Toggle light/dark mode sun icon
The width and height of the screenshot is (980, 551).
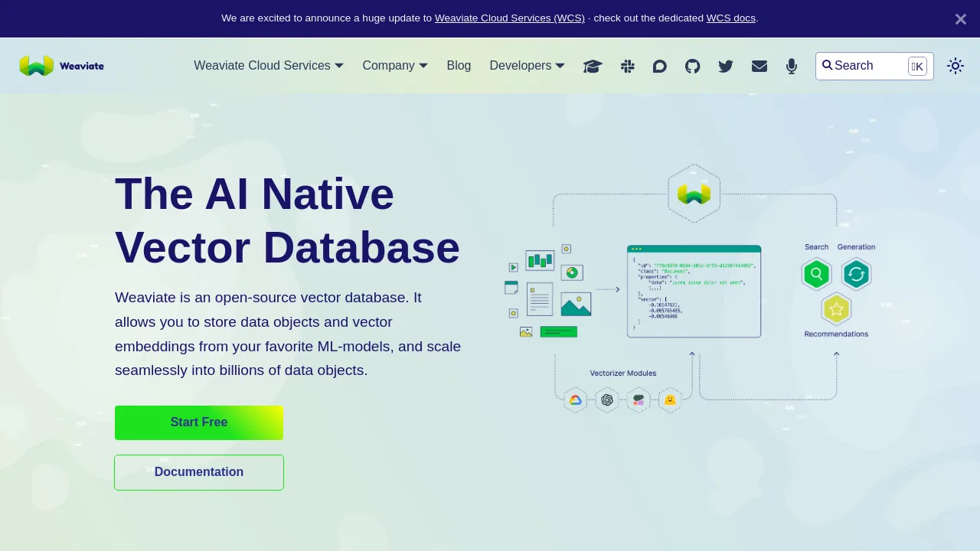point(955,66)
